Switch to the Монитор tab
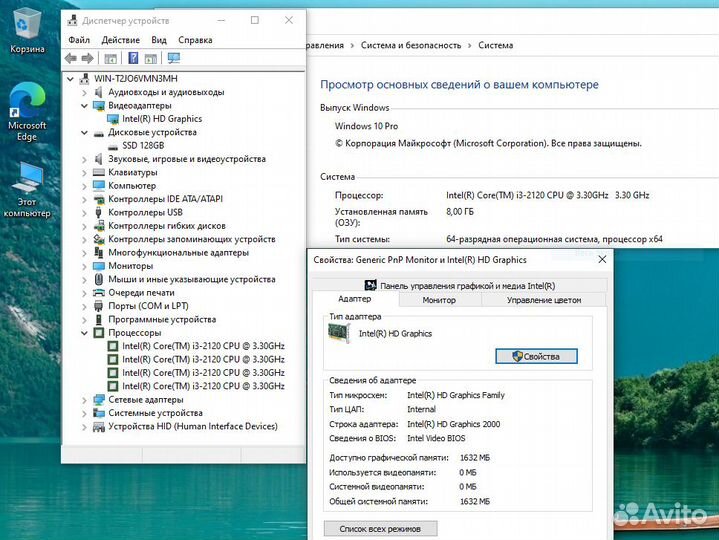 439,300
